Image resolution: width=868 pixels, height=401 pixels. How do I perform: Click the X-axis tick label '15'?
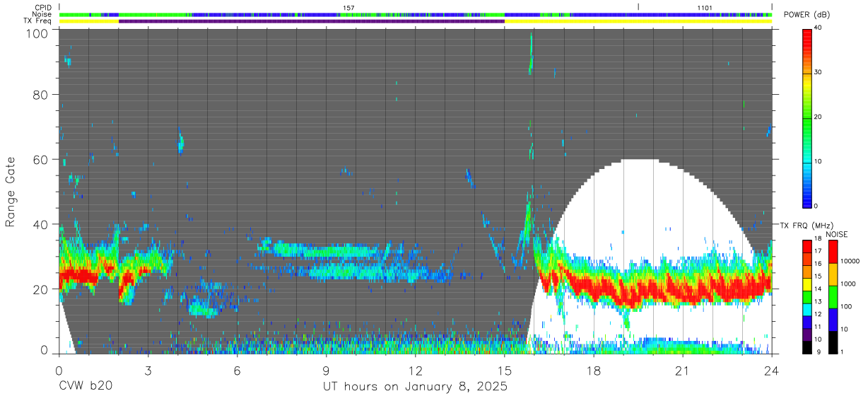click(504, 371)
